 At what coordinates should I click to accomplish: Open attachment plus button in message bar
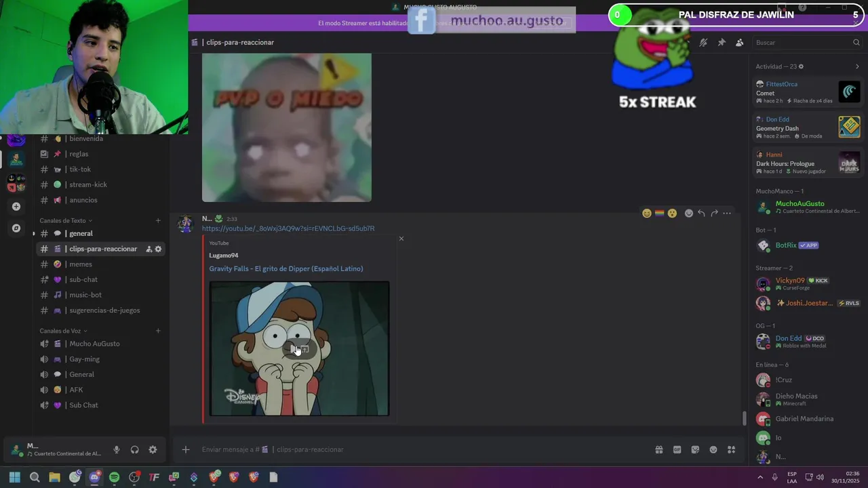point(185,449)
